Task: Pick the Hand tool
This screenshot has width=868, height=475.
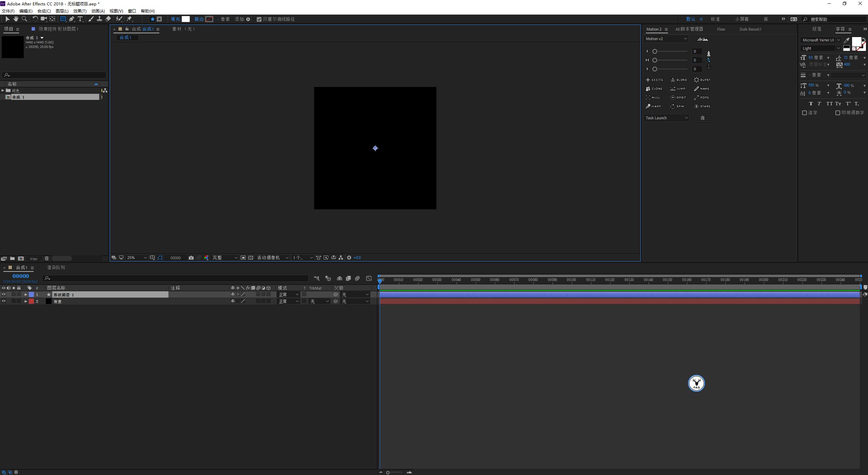Action: (x=16, y=19)
